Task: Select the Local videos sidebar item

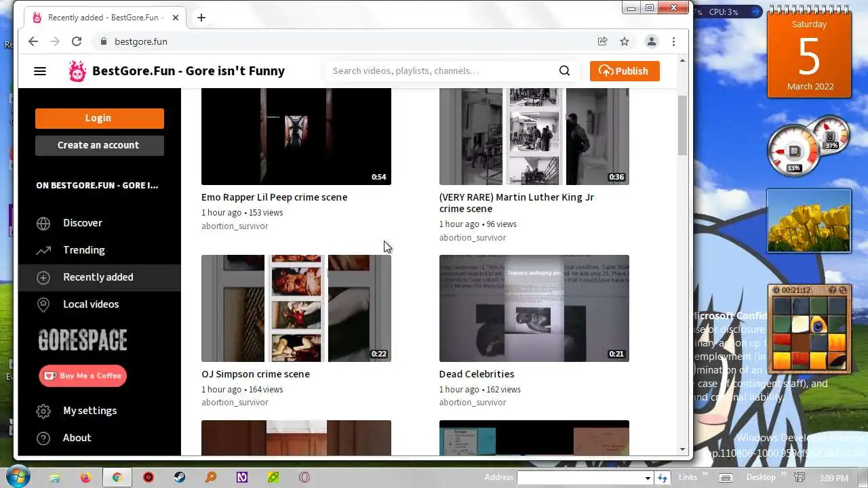Action: (100, 304)
